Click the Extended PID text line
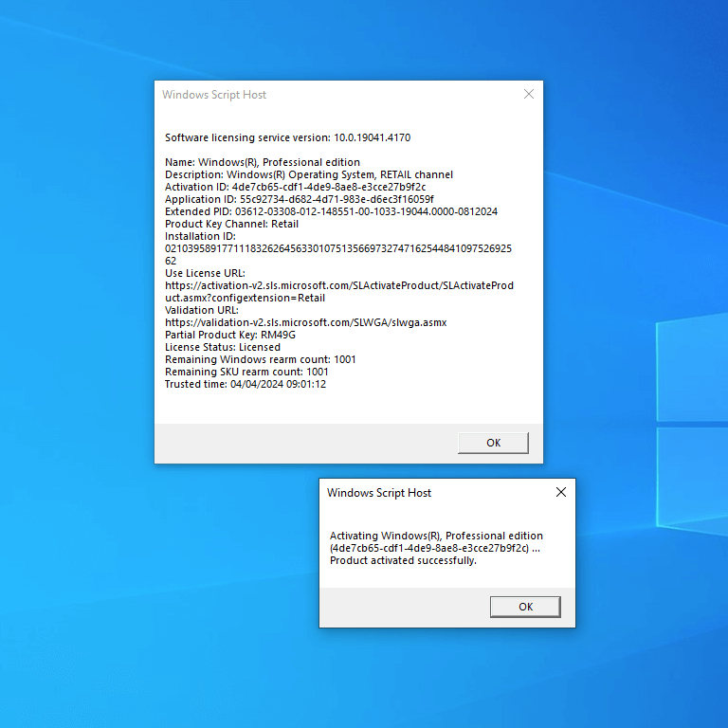 pyautogui.click(x=331, y=211)
